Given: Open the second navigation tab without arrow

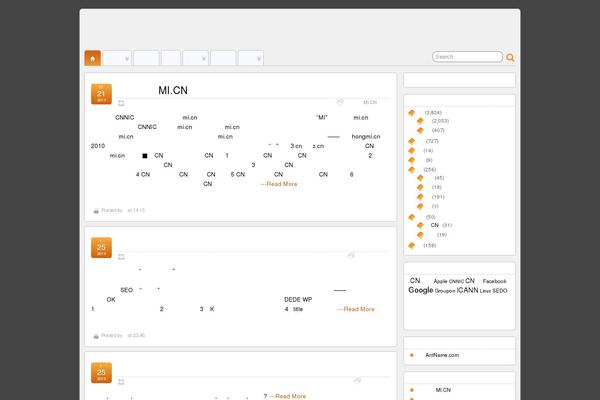Looking at the screenshot, I should 146,58.
